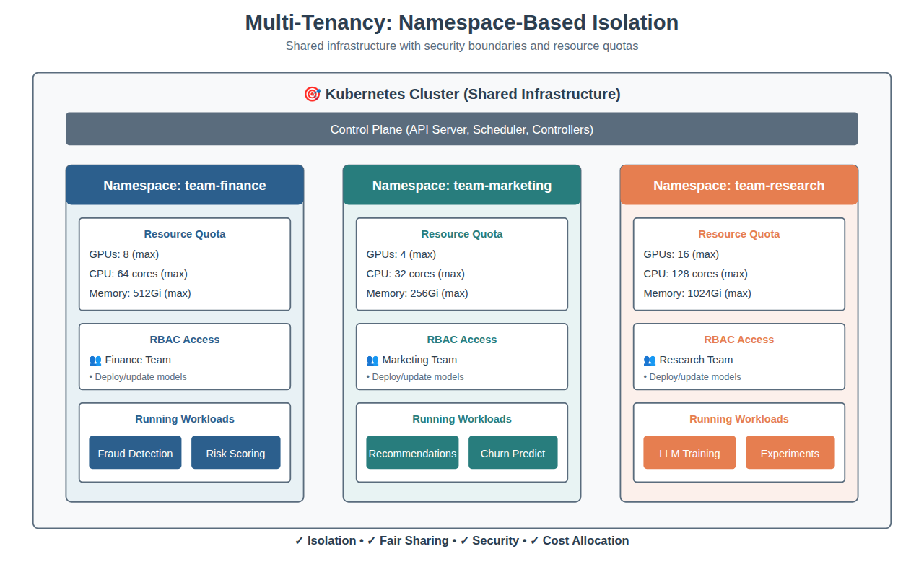The height and width of the screenshot is (562, 924).
Task: Click the LLM Training workload
Action: (689, 453)
